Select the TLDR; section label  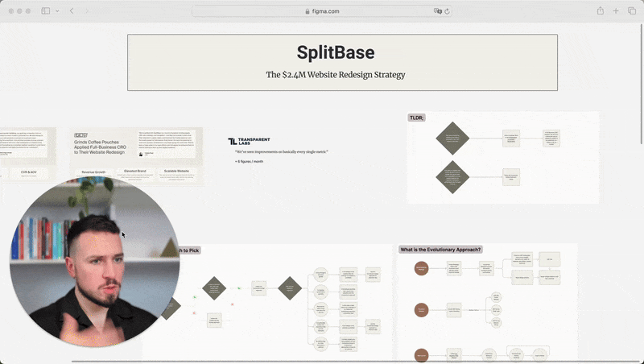click(x=416, y=118)
